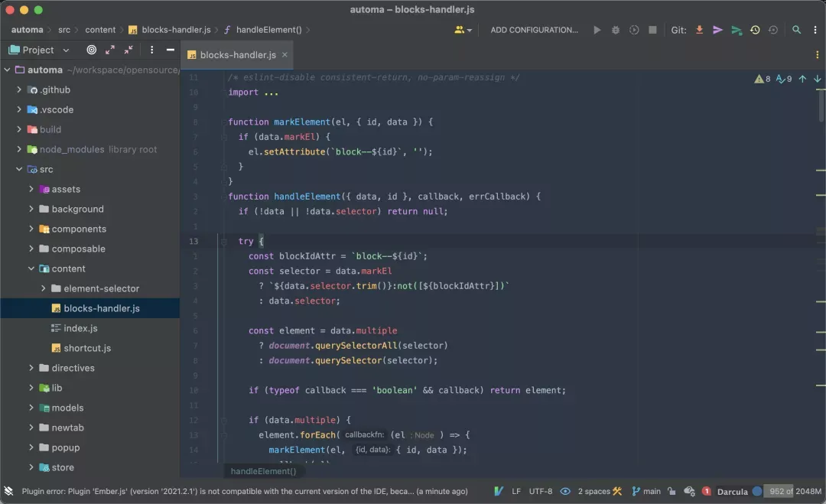The width and height of the screenshot is (826, 504).
Task: Toggle code fold on the try block line
Action: click(224, 241)
